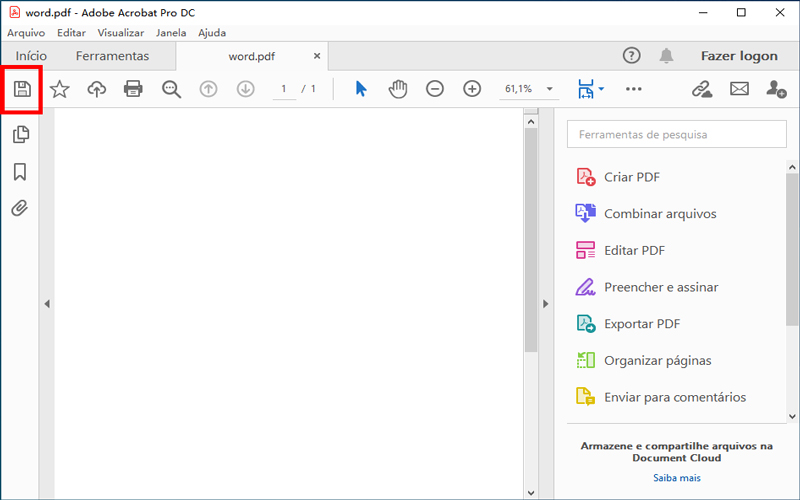Click the Criar PDF icon
This screenshot has width=800, height=500.
coord(586,177)
